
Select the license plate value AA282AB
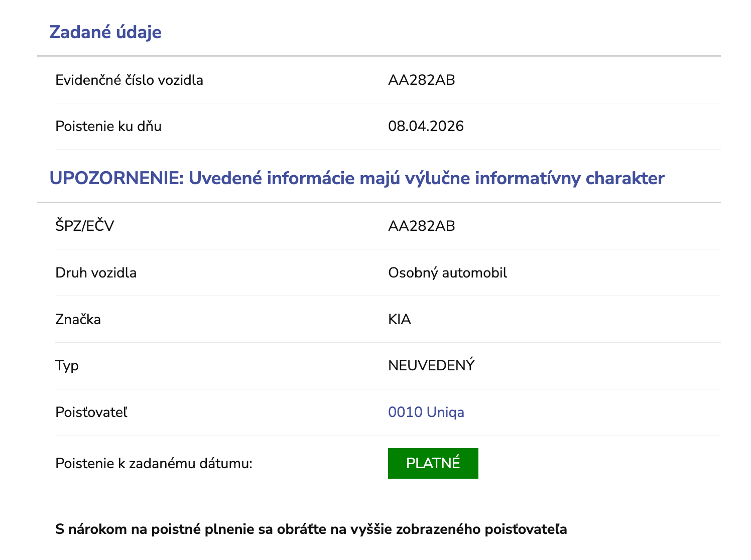422,79
